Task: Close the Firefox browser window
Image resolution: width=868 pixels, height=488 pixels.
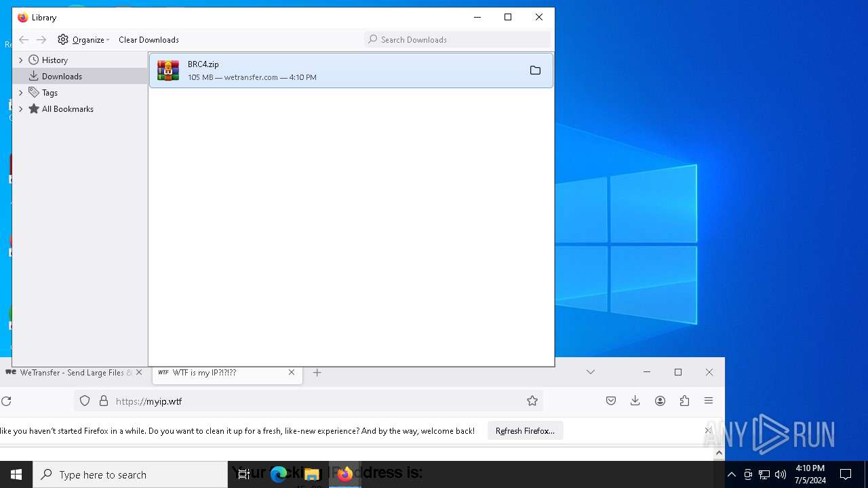Action: click(709, 372)
